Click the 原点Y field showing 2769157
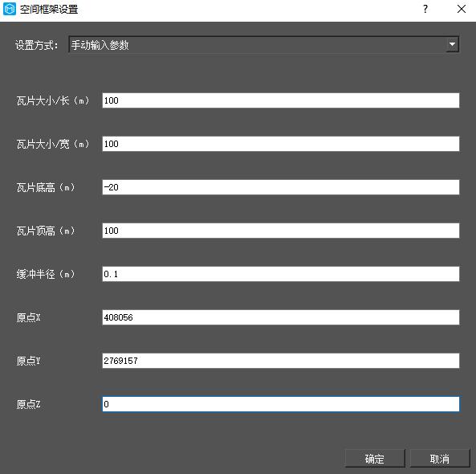 [280, 361]
